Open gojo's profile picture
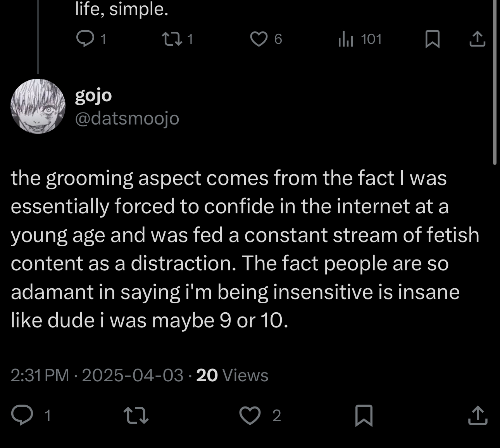Viewport: 500px width, 448px height. click(x=38, y=106)
